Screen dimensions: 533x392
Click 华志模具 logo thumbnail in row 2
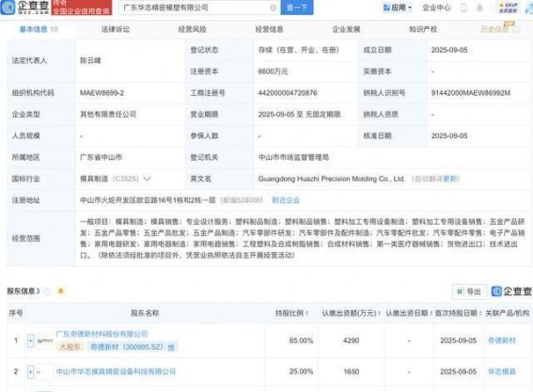(45, 372)
